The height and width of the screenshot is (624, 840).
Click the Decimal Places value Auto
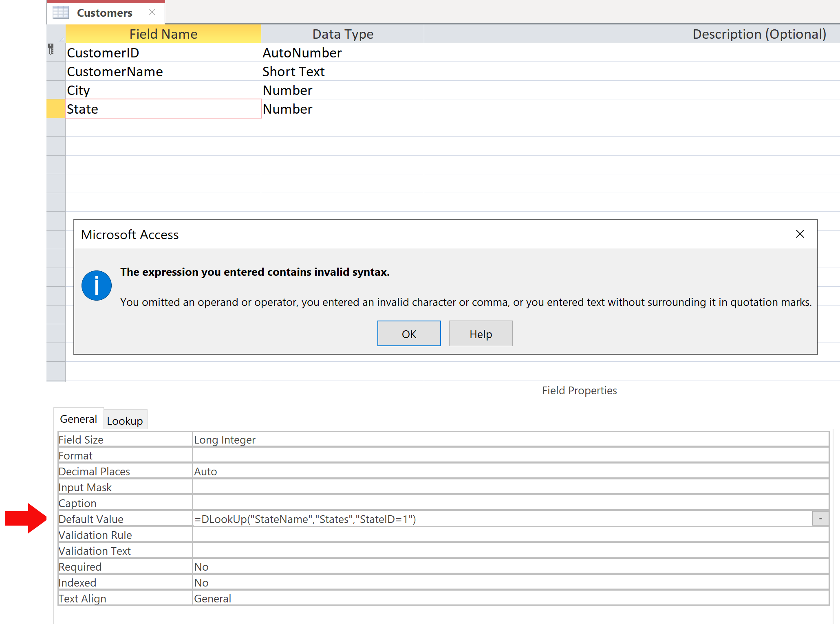[x=510, y=471]
